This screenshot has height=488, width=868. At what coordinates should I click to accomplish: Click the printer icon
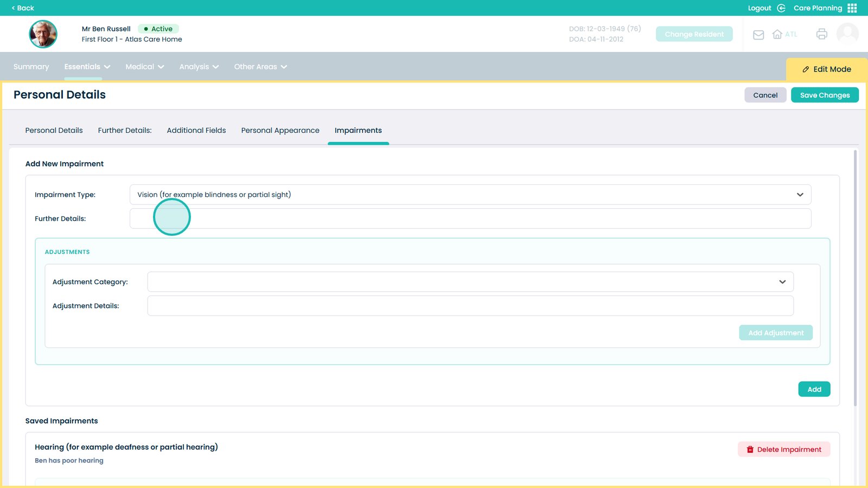(x=821, y=34)
